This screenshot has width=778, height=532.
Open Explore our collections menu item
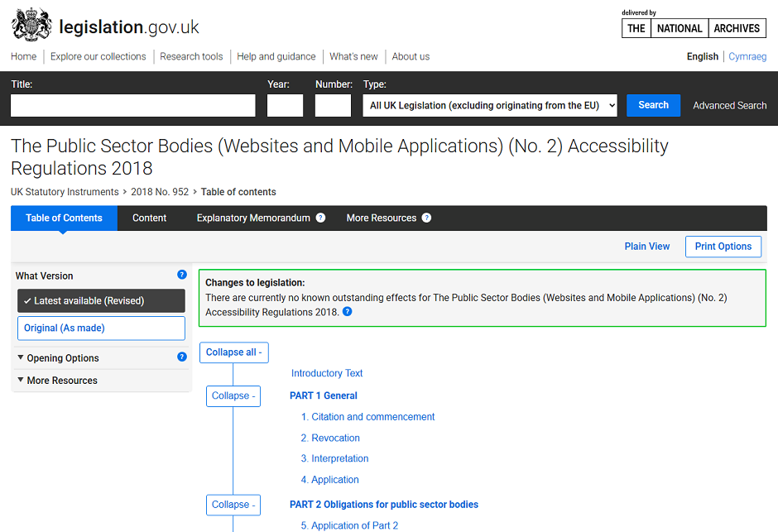[x=98, y=56]
